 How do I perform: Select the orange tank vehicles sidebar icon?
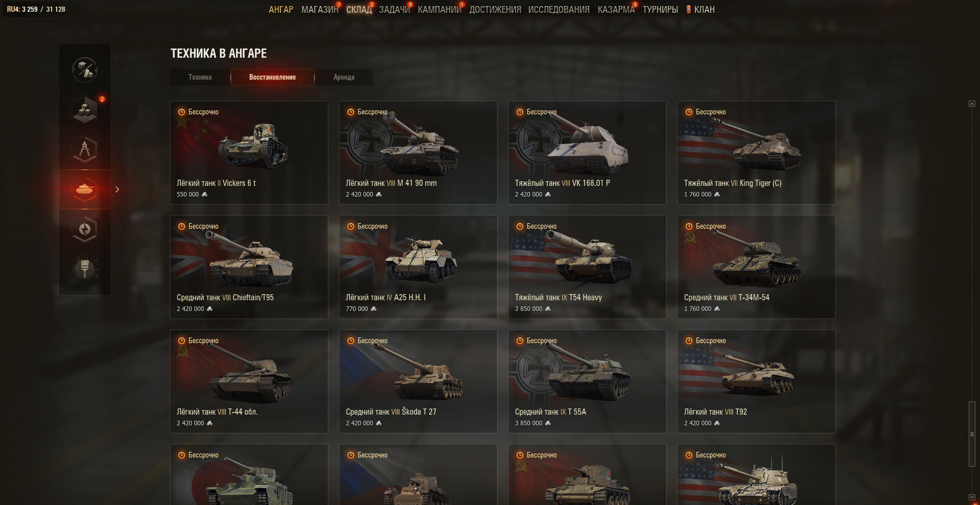pos(85,189)
